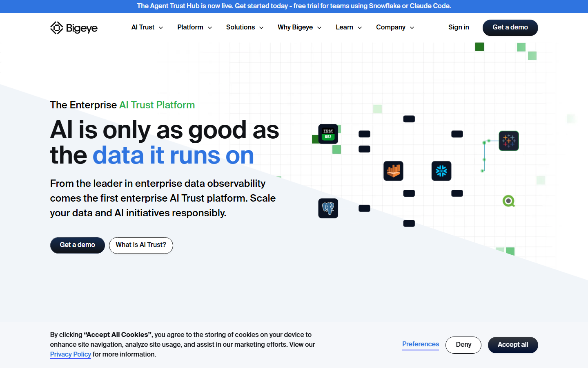Open the Privacy Policy link
This screenshot has width=588, height=368.
(71, 355)
